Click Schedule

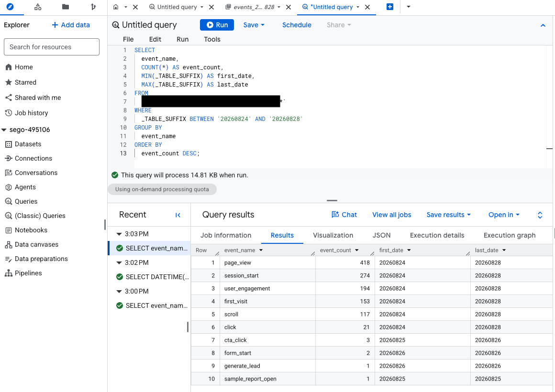[x=297, y=25]
